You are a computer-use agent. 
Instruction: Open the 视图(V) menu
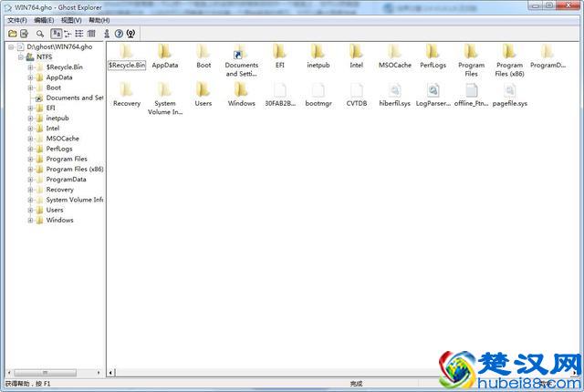[x=71, y=19]
